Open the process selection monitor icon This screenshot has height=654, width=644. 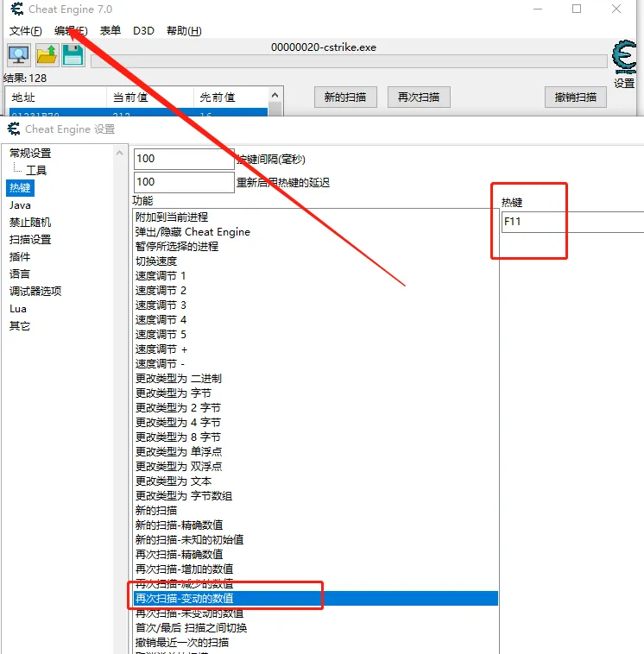[18, 55]
